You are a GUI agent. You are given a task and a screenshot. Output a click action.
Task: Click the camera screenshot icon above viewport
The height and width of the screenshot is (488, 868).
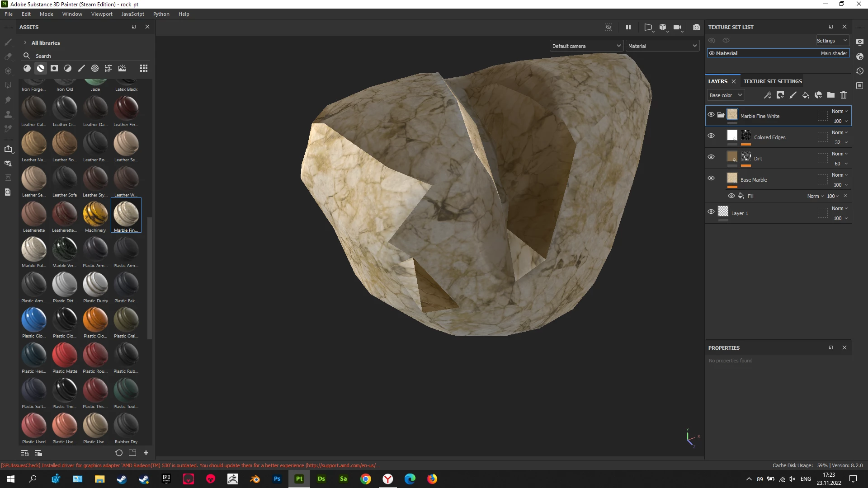(x=697, y=27)
